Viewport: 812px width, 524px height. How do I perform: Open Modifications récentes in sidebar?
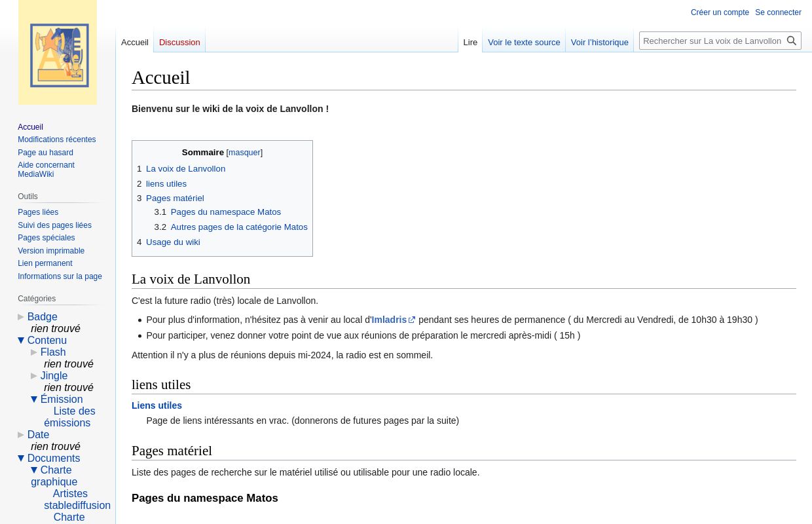[56, 140]
